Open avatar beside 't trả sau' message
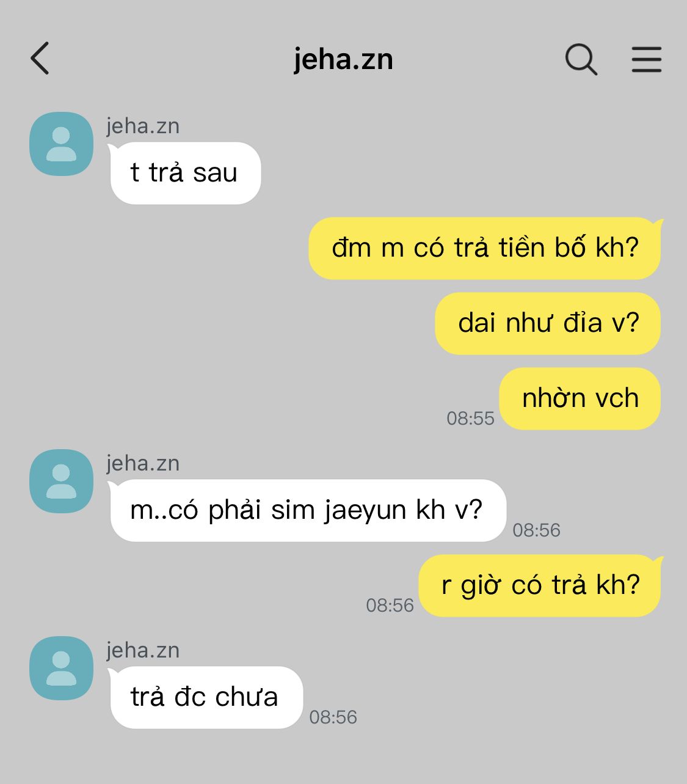The height and width of the screenshot is (784, 687). [x=61, y=144]
